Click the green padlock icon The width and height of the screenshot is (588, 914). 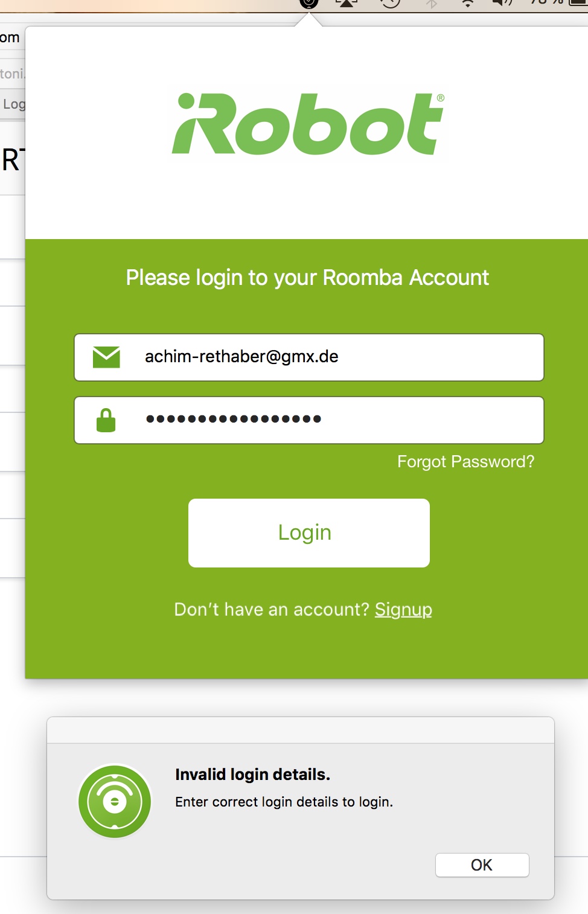pos(106,420)
